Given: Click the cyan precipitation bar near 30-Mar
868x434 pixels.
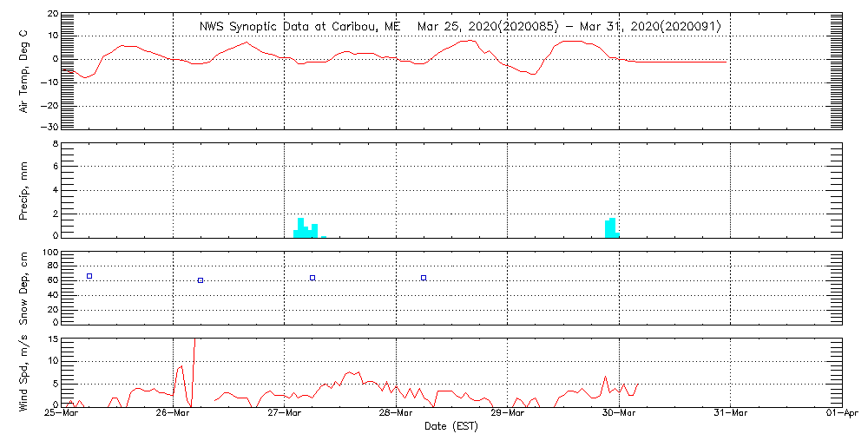Looking at the screenshot, I should click(x=611, y=227).
